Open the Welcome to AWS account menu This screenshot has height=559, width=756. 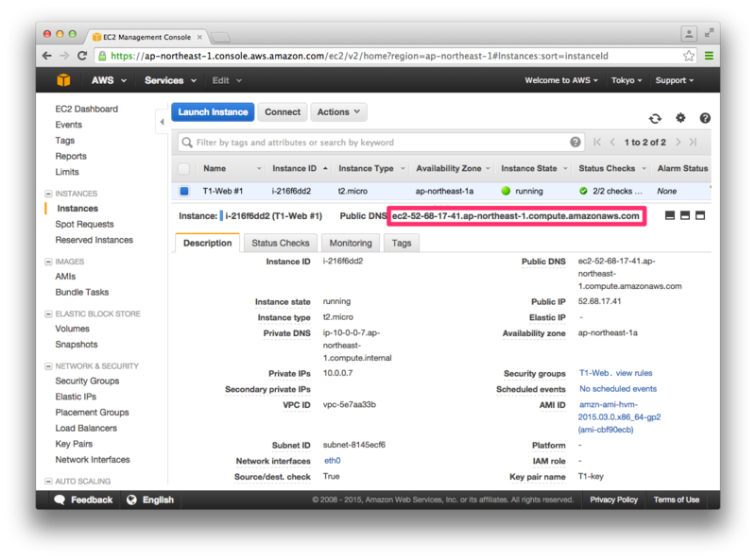pos(561,80)
